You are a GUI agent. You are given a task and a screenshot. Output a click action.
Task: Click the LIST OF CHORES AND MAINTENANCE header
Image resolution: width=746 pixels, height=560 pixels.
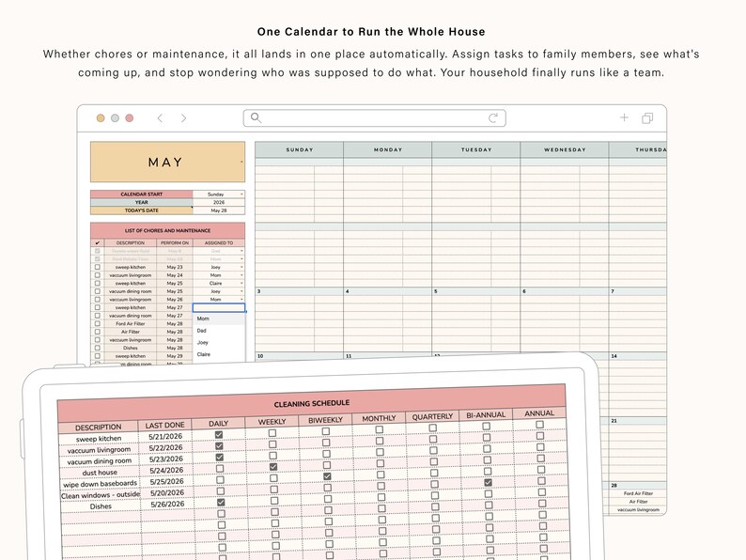[x=167, y=230]
